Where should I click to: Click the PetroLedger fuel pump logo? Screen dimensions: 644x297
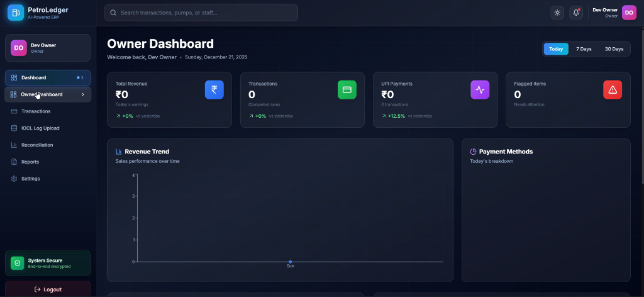tap(15, 13)
